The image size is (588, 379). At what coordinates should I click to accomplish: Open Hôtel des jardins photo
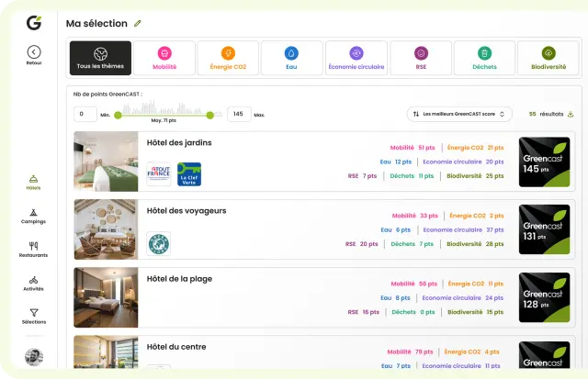coord(106,162)
